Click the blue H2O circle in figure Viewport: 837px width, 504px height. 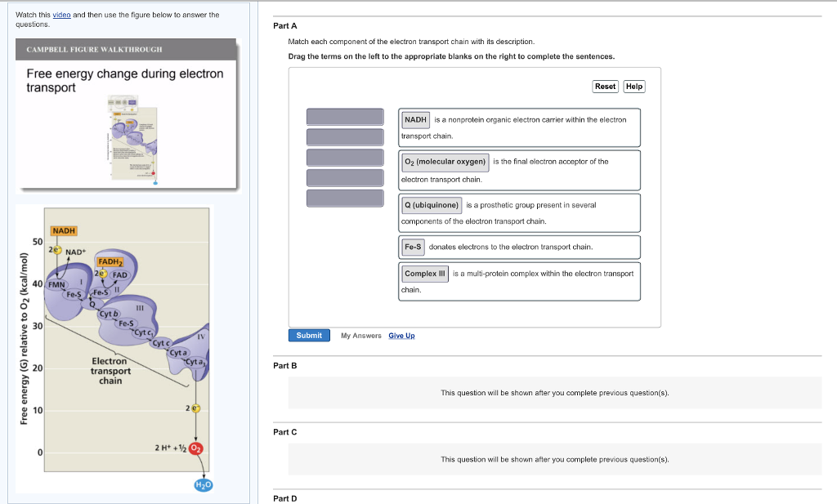pos(204,484)
